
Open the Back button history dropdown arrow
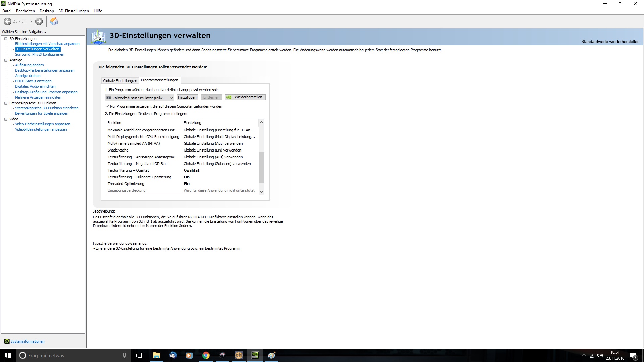click(31, 21)
